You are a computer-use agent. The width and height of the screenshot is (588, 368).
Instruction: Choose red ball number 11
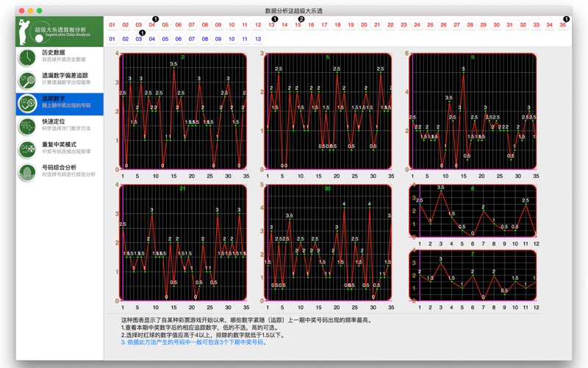tap(245, 25)
